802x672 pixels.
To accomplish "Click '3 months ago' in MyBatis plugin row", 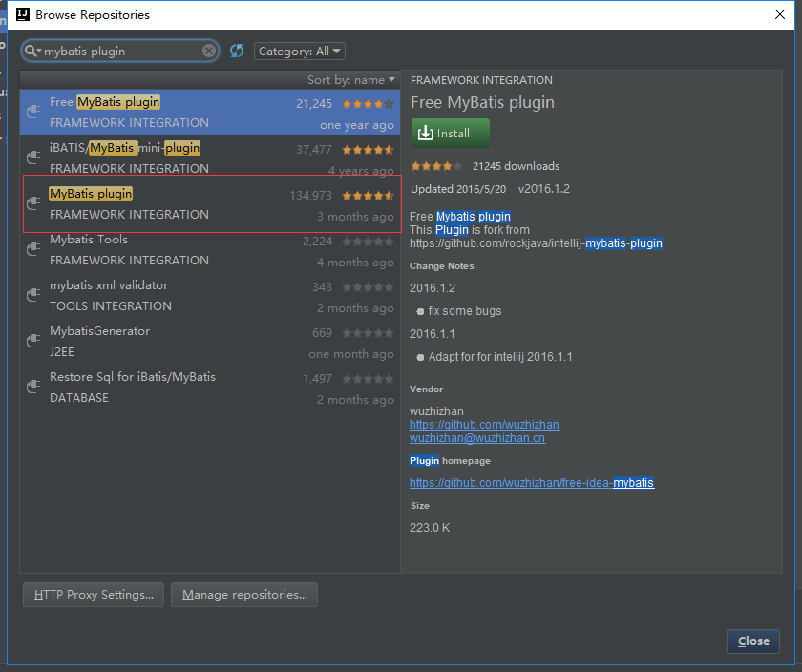I will pos(355,217).
